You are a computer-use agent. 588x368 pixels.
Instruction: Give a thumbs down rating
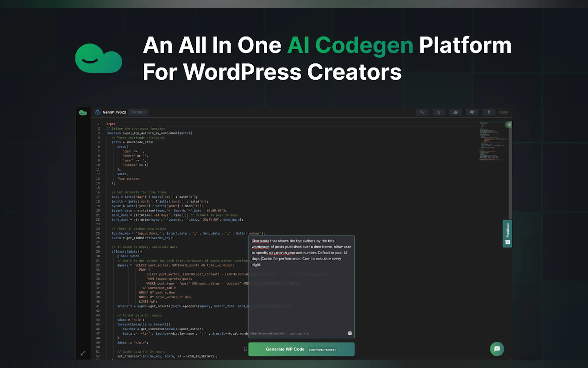pos(472,112)
